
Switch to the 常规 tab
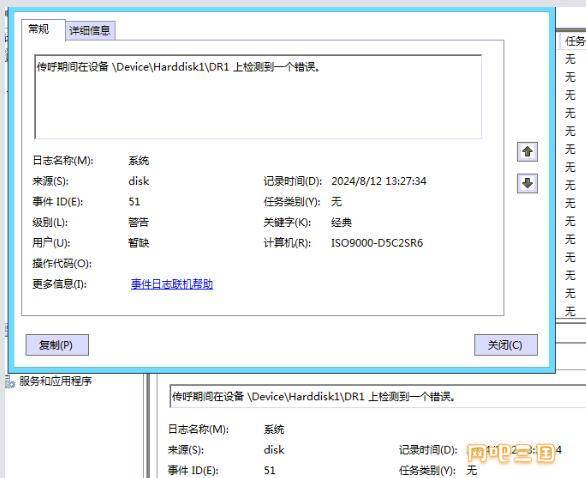39,29
